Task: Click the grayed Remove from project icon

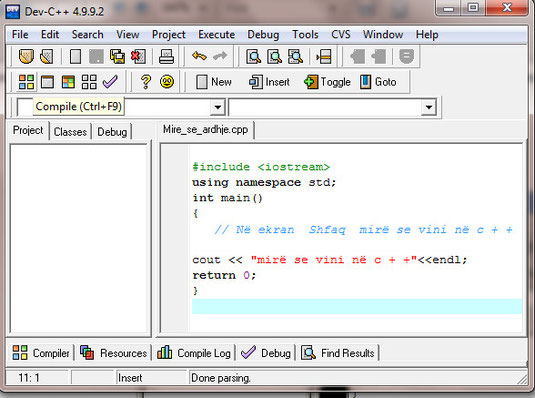Action: (378, 56)
